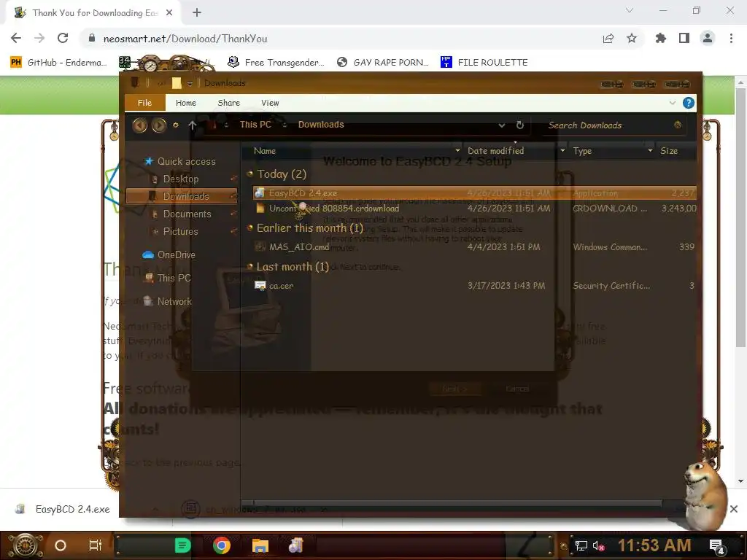Open Desktop in navigation pane
Screen dimensions: 747x560
(x=181, y=179)
